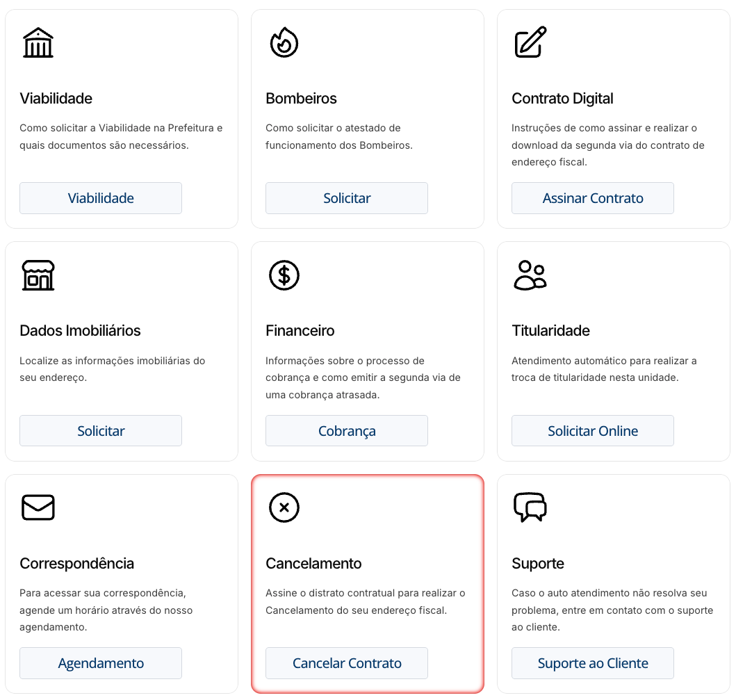Open the Cobrança button
The image size is (736, 700).
pyautogui.click(x=346, y=430)
